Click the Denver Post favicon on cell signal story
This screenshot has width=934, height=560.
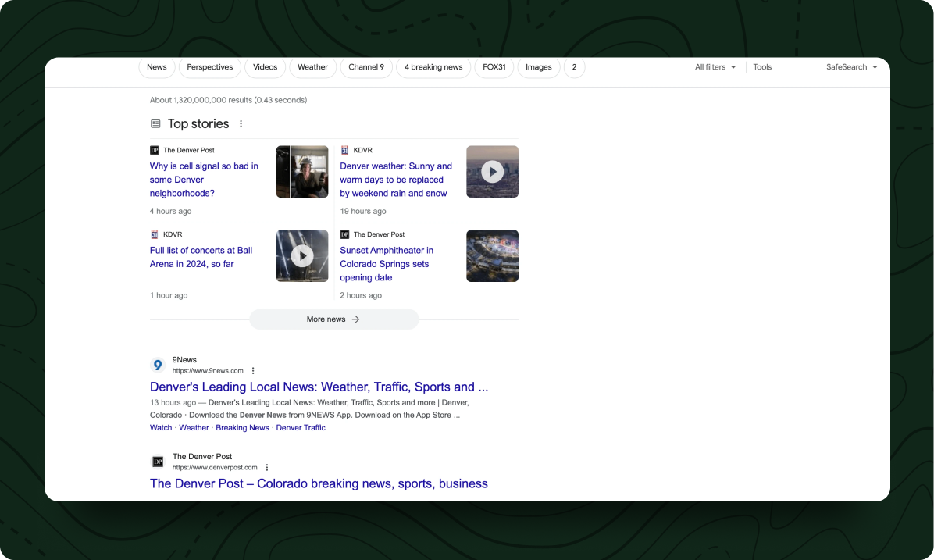point(155,150)
